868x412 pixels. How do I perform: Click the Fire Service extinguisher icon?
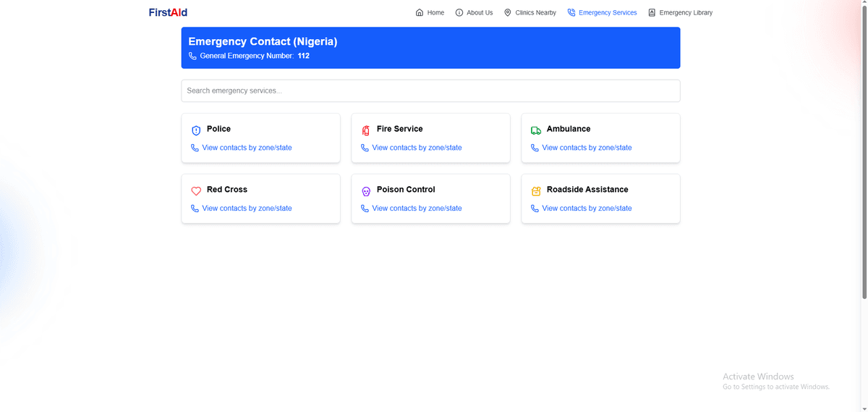click(x=365, y=130)
